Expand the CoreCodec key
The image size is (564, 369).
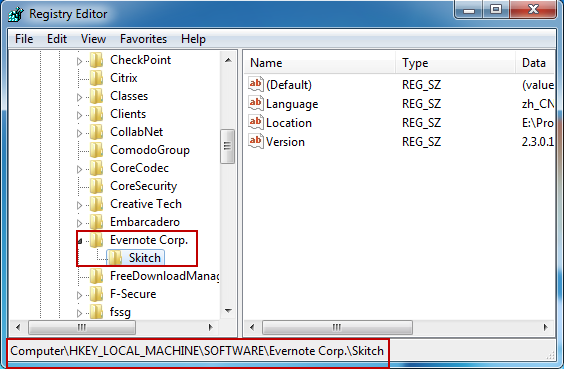[79, 169]
